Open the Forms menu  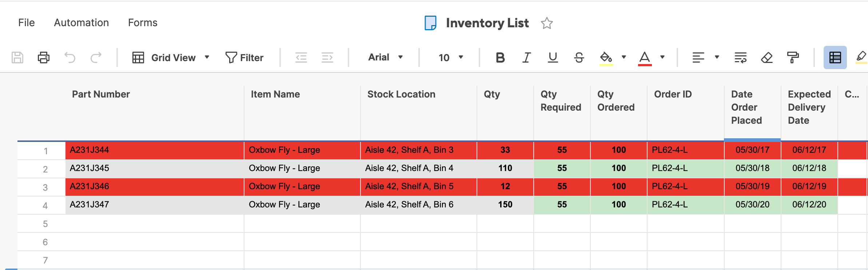tap(143, 23)
